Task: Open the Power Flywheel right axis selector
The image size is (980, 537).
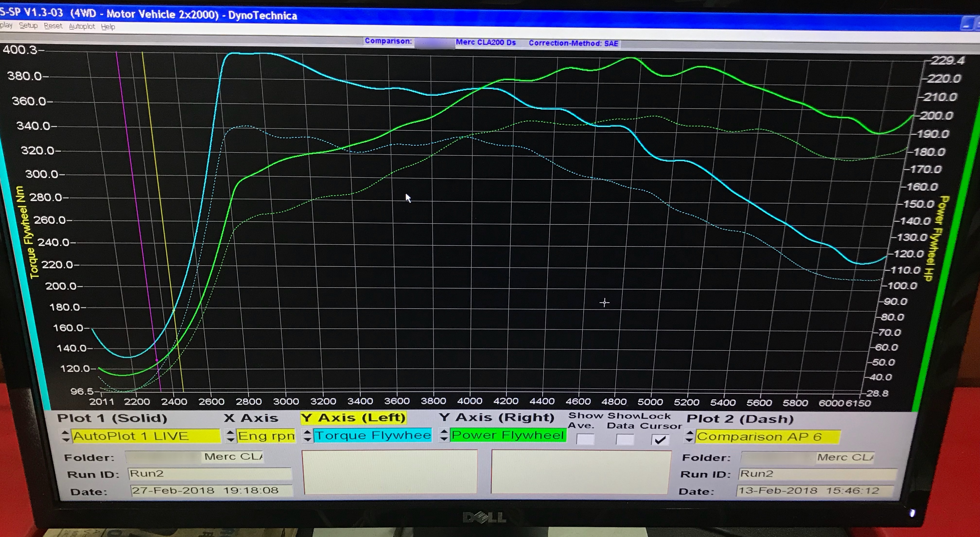Action: [x=508, y=435]
